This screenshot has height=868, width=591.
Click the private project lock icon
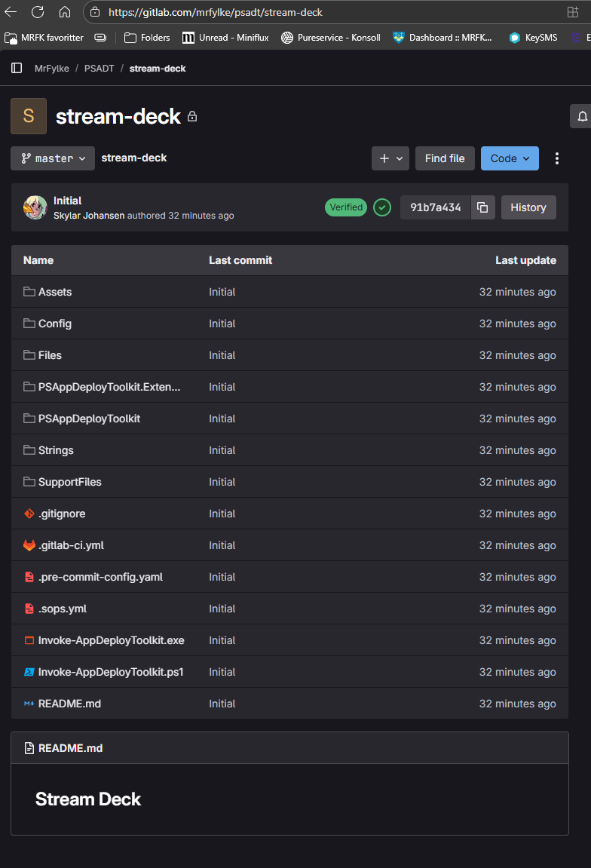pyautogui.click(x=192, y=116)
